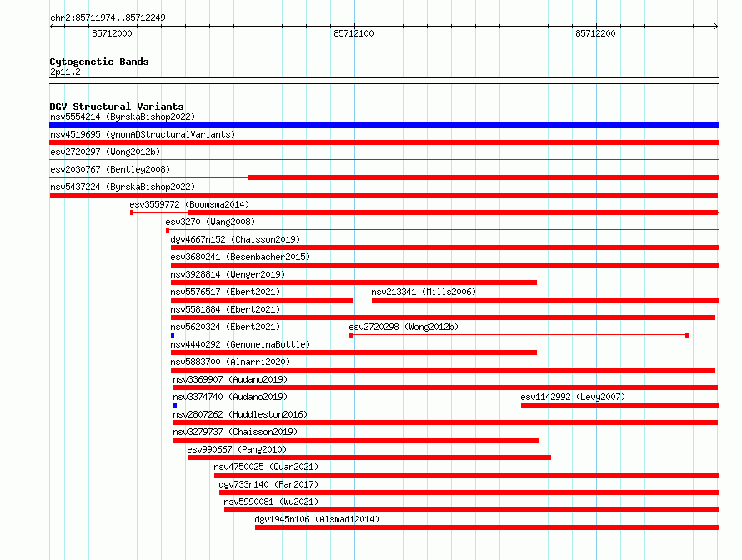The height and width of the screenshot is (560, 742).
Task: Click the red bar of nsv5576517
Action: (262, 300)
